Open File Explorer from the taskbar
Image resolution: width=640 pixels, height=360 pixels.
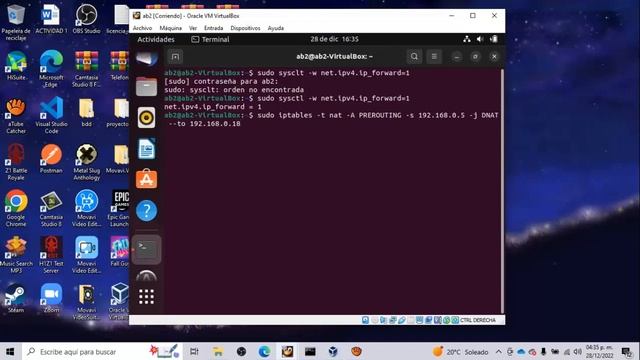click(x=218, y=351)
